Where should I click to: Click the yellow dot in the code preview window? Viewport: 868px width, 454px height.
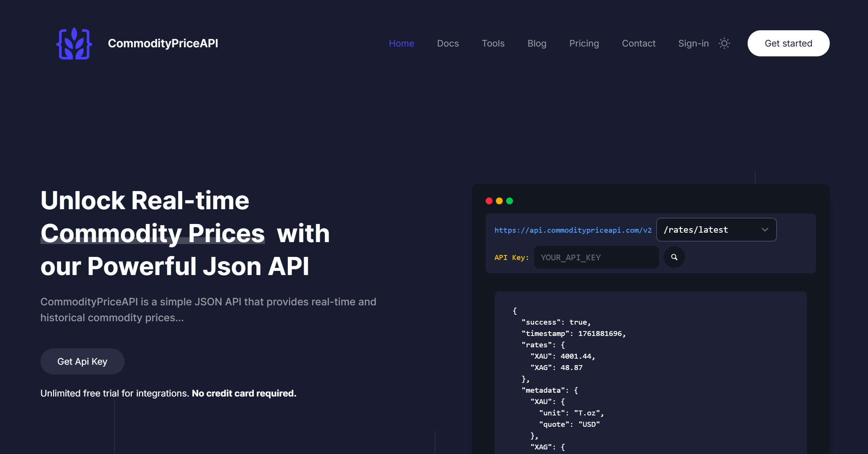coord(500,201)
